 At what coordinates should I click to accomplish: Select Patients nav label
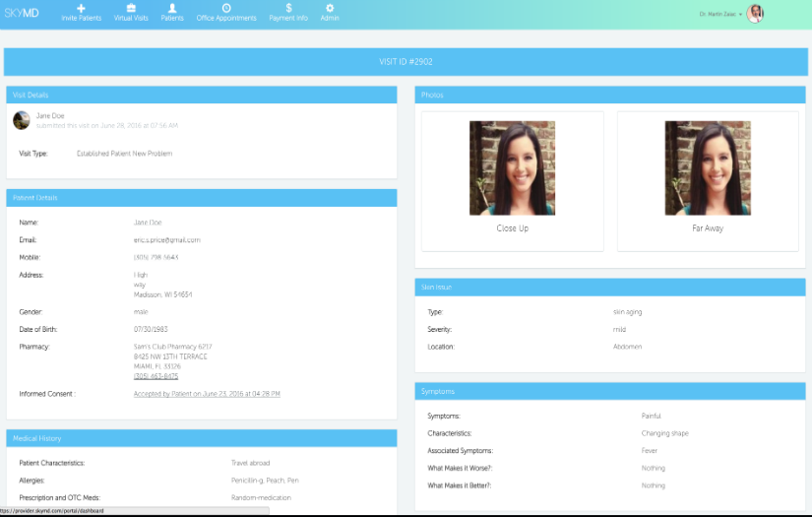[x=172, y=18]
